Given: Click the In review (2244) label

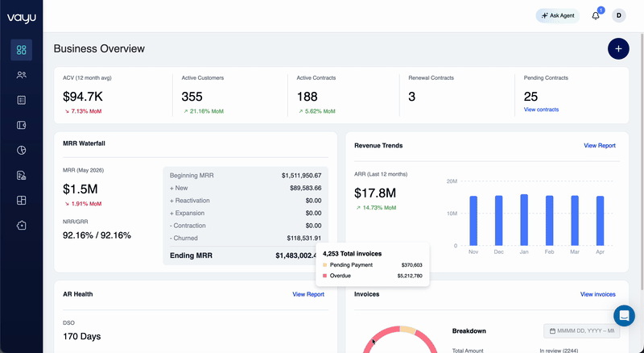Looking at the screenshot, I should [x=559, y=351].
